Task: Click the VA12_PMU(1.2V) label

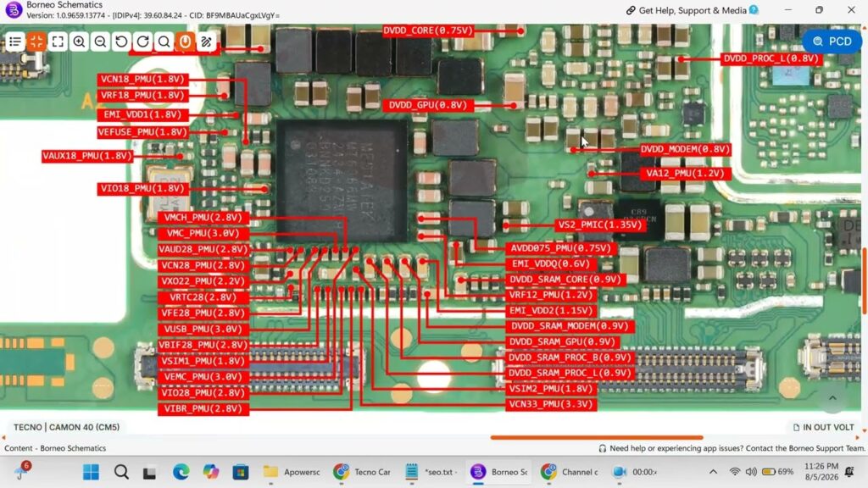Action: [x=685, y=173]
